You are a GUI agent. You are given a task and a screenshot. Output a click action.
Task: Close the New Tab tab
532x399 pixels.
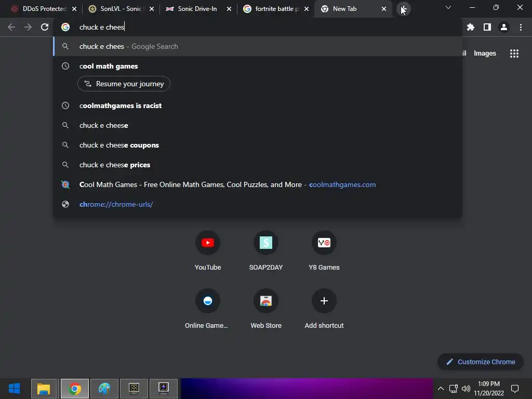click(x=384, y=9)
